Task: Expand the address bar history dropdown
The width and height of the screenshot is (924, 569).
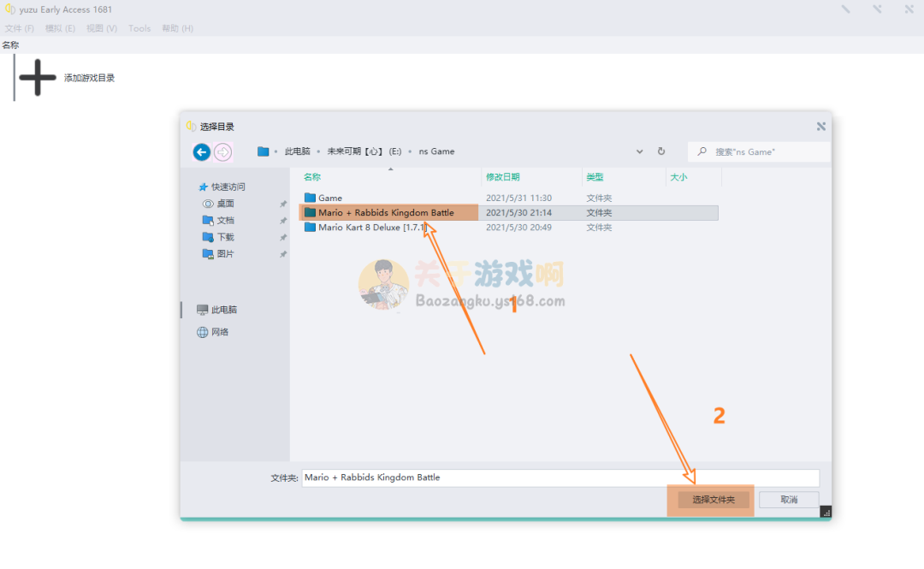Action: click(x=640, y=151)
